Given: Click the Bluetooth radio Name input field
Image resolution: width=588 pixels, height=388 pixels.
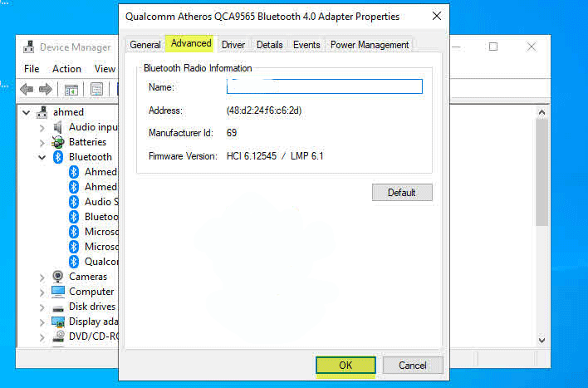Looking at the screenshot, I should click(x=325, y=86).
